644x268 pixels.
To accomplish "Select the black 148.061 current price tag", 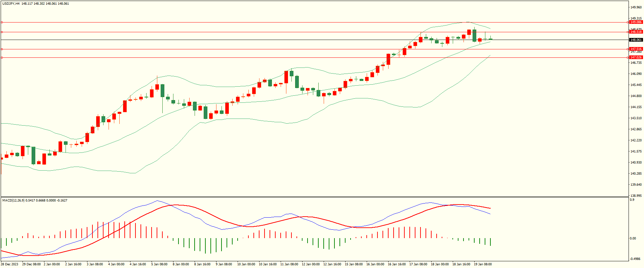I will coord(636,40).
